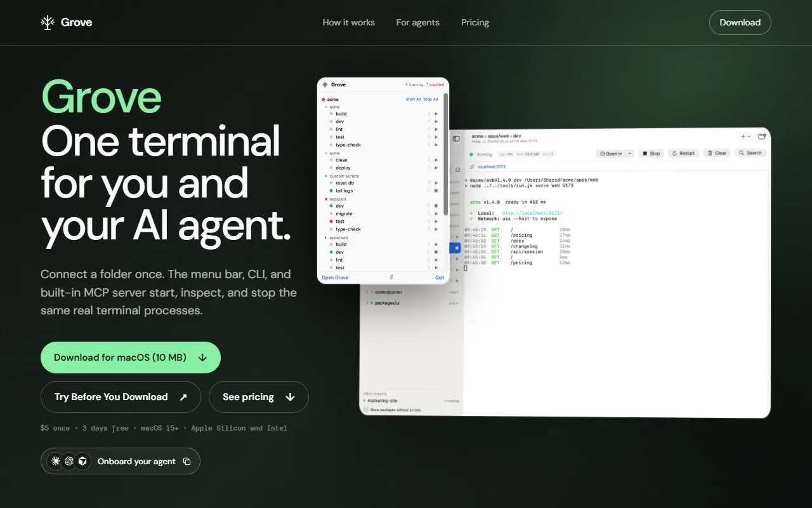Click the Grove tree logo in header
Image resolution: width=812 pixels, height=508 pixels.
point(48,22)
